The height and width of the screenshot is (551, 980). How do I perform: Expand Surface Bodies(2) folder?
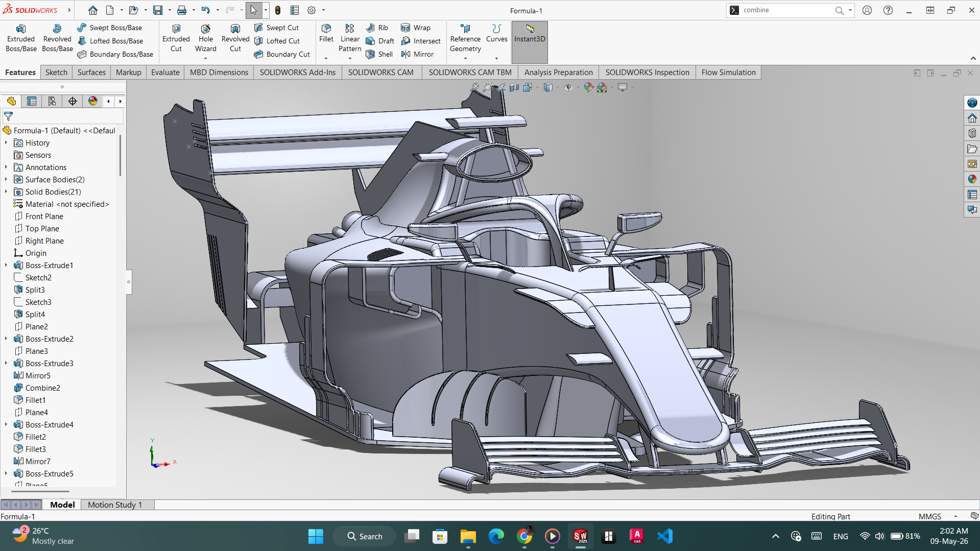coord(6,180)
